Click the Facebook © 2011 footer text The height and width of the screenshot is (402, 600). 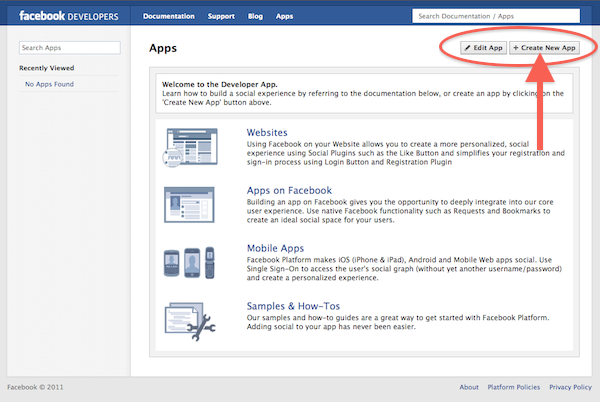tap(35, 387)
